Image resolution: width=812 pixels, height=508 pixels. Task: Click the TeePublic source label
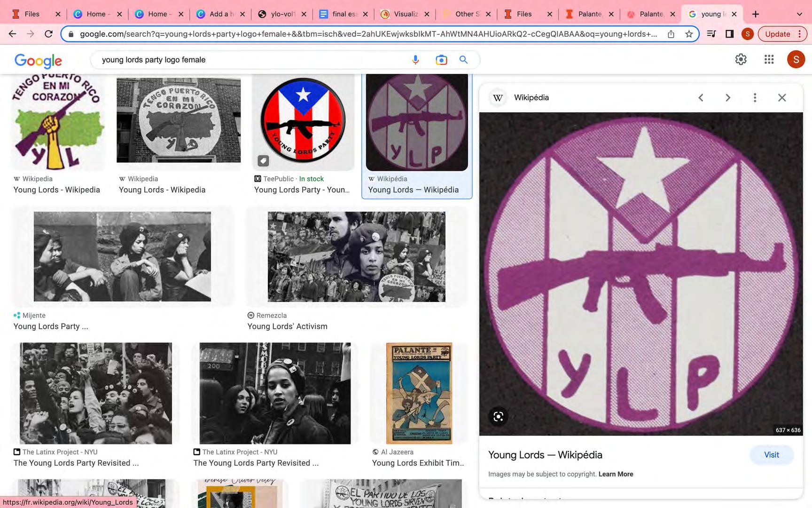click(x=278, y=179)
